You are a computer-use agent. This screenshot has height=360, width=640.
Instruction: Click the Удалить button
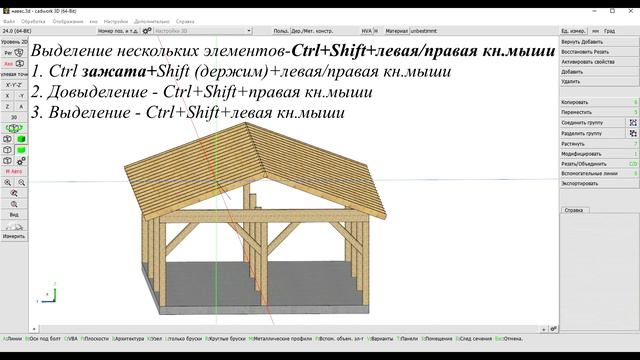coord(599,82)
